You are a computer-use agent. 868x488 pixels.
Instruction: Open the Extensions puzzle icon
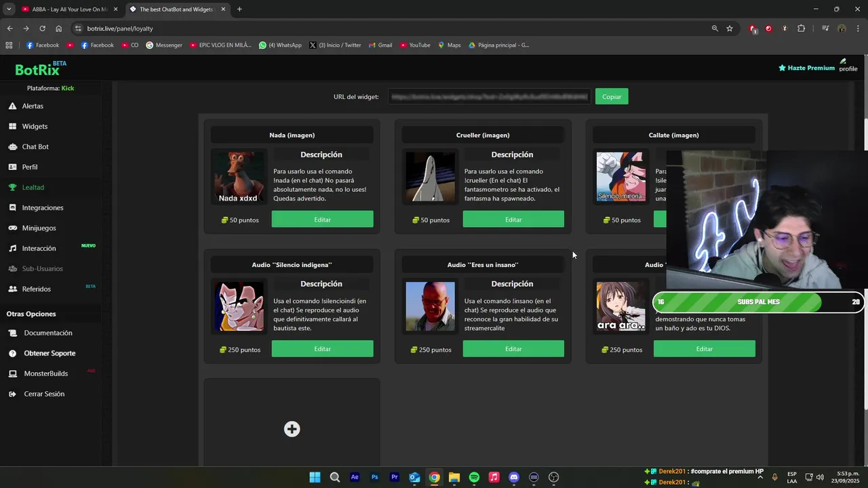coord(802,28)
